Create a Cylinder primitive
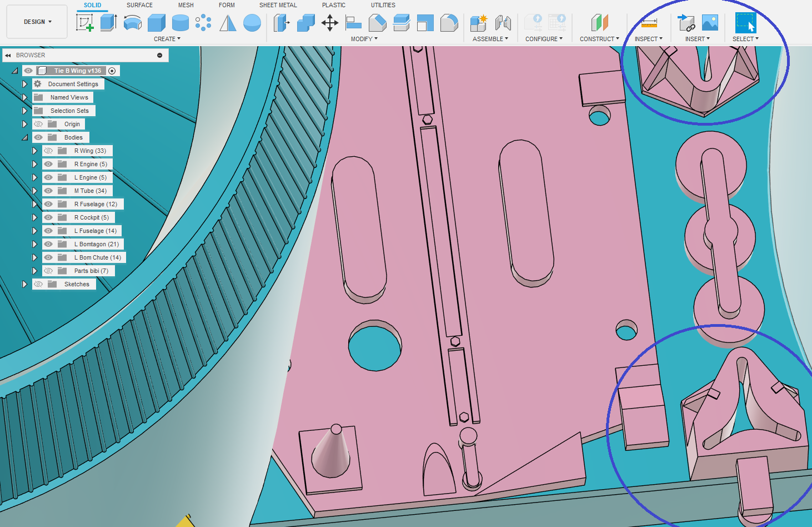This screenshot has width=812, height=527. tap(181, 23)
